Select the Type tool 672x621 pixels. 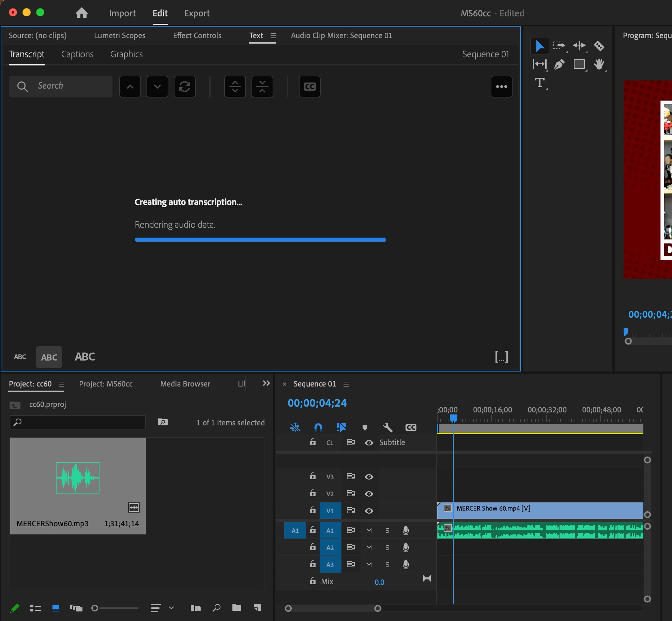(x=539, y=83)
